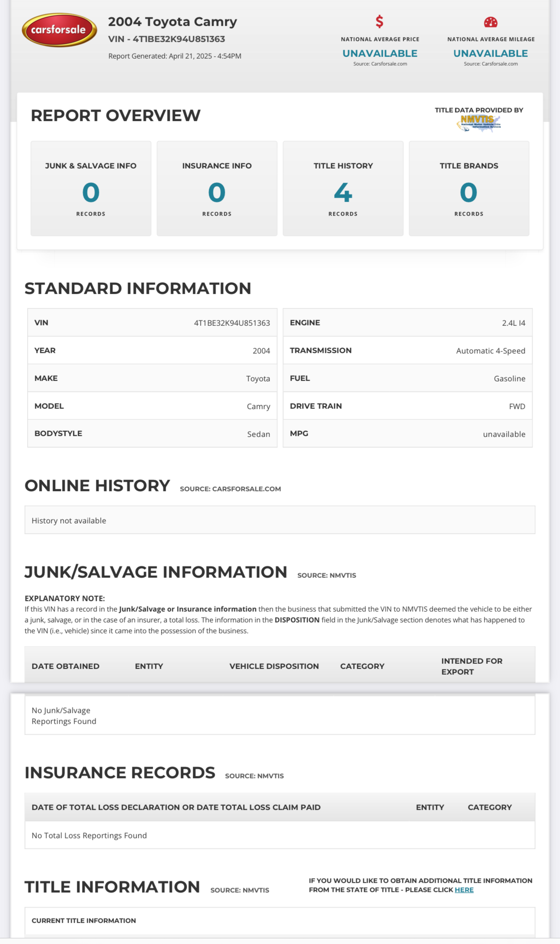The image size is (560, 944).
Task: Click 'Source: Carsforsale.com' beside Online History
Action: click(x=231, y=489)
